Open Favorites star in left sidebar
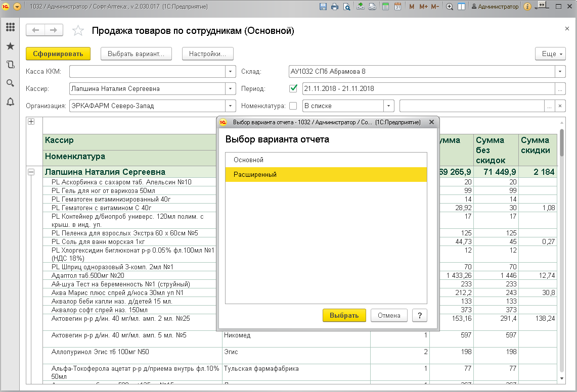This screenshot has width=577, height=392. click(10, 46)
